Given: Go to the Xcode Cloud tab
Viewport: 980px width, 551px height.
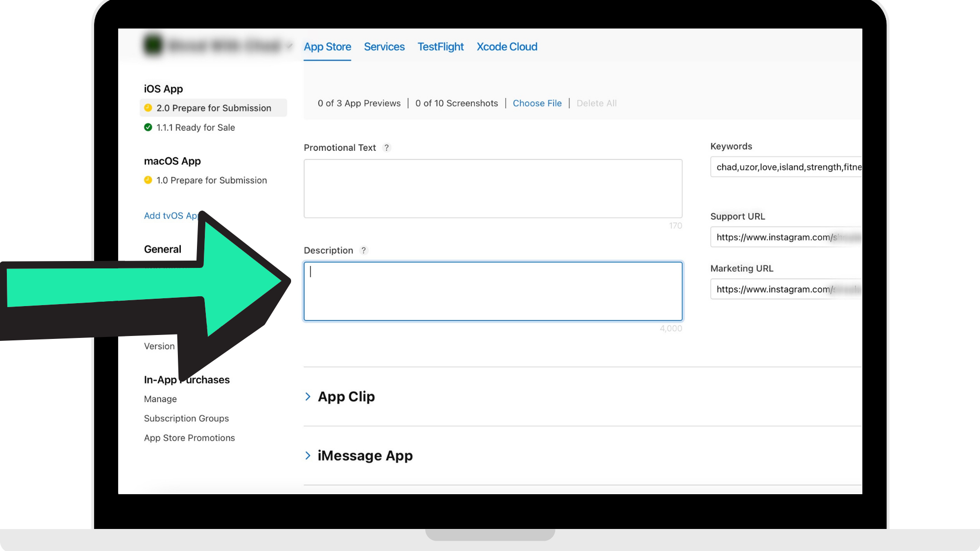Looking at the screenshot, I should tap(507, 47).
